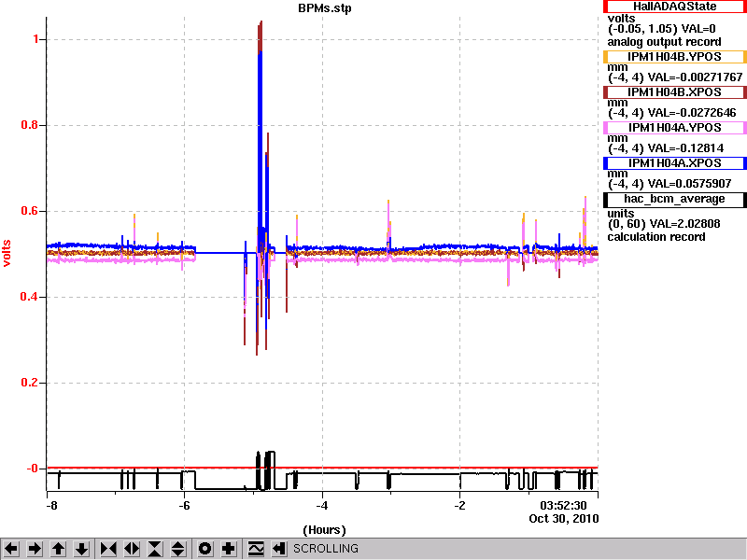747x560 pixels.
Task: Select the hac_bcm_average legend entry
Action: (x=674, y=199)
